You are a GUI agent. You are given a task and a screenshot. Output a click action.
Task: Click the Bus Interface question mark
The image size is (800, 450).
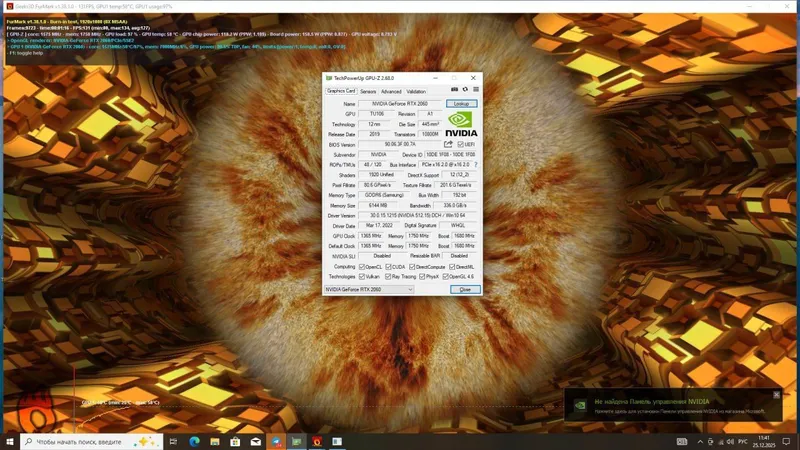tap(476, 165)
